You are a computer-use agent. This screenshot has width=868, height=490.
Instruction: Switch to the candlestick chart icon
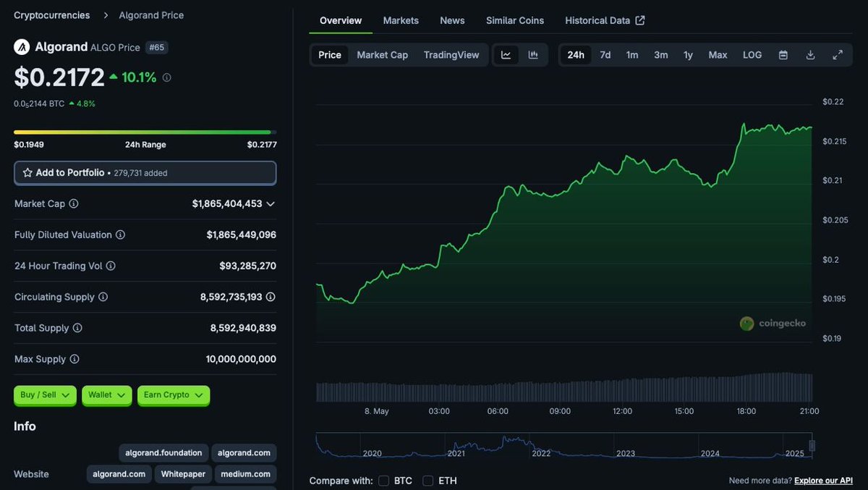click(x=533, y=55)
